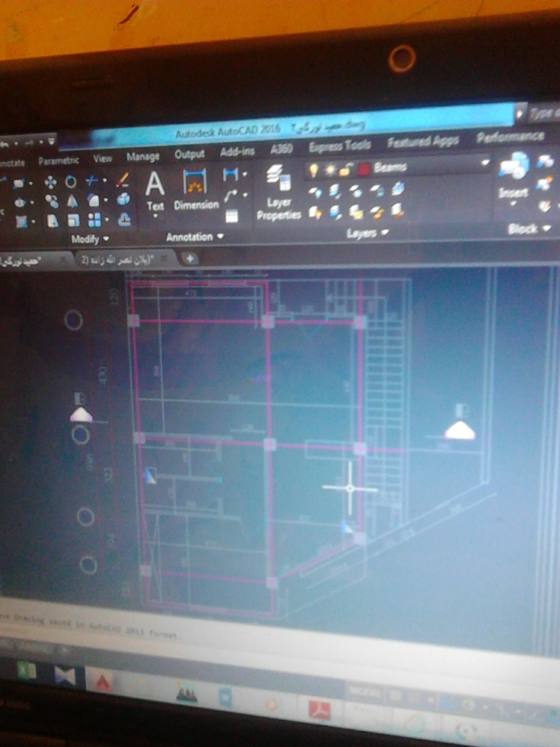Switch to the Output ribbon tab

pyautogui.click(x=190, y=154)
